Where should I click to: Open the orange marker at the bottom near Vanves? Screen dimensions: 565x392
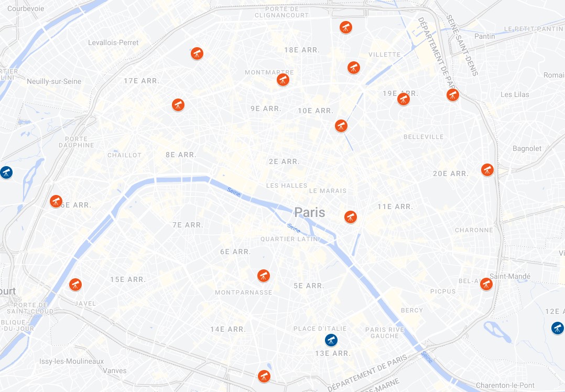264,376
